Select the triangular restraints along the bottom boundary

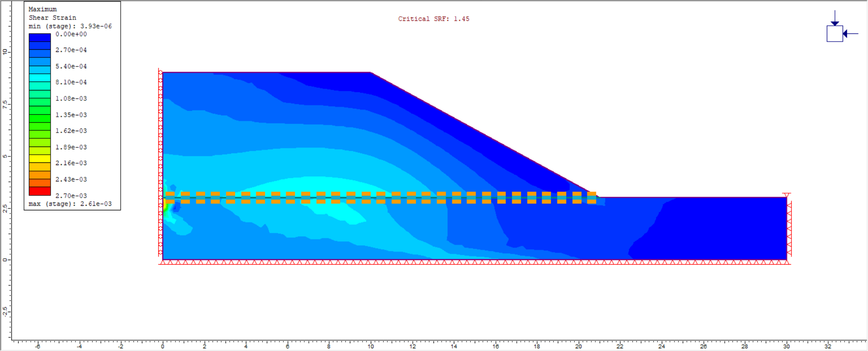pos(475,262)
